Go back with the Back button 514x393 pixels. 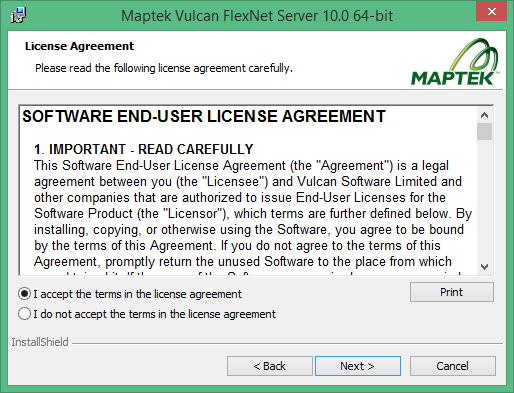pos(270,366)
